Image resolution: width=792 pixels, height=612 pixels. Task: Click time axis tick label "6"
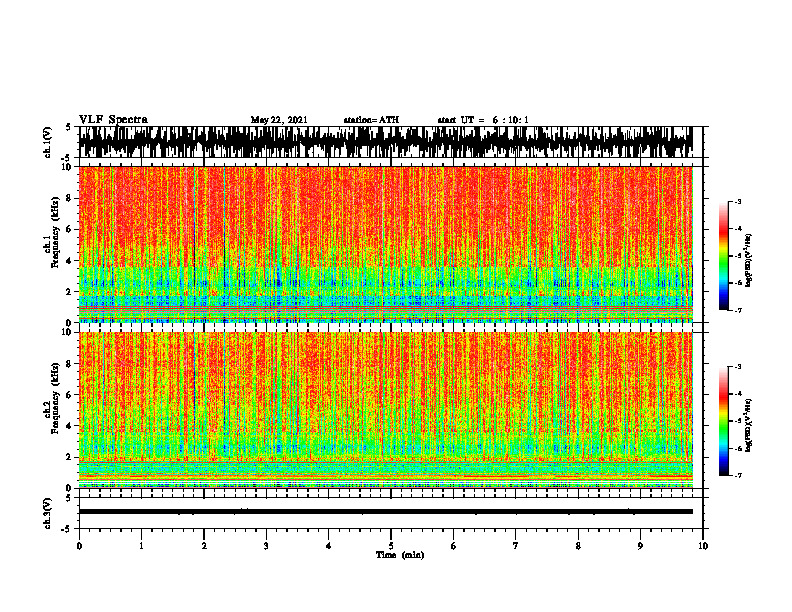coord(454,546)
